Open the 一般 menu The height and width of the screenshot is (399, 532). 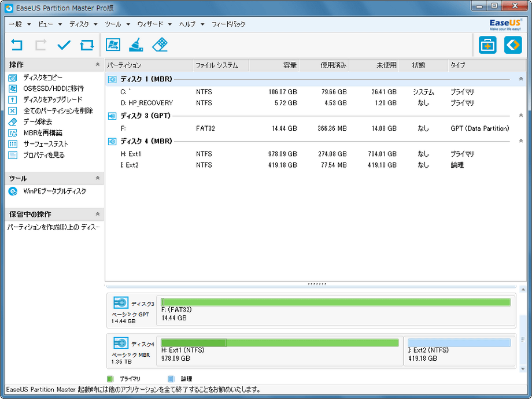[x=20, y=24]
